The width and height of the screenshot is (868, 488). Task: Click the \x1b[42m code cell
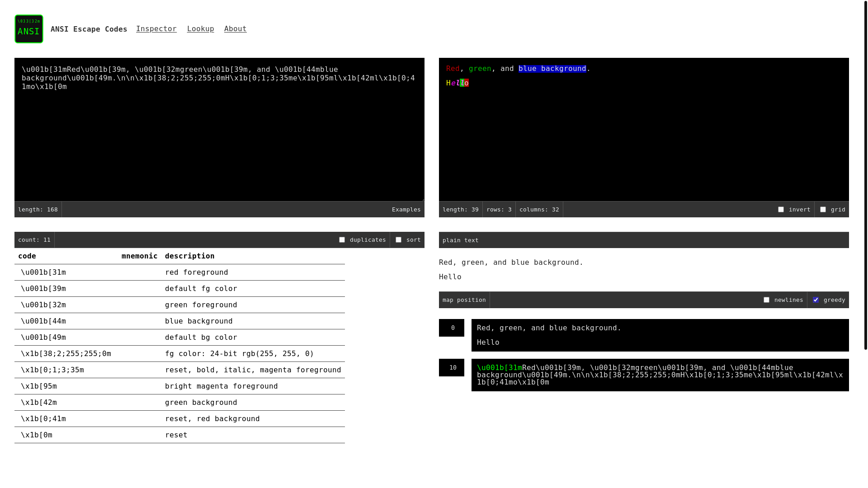39,403
